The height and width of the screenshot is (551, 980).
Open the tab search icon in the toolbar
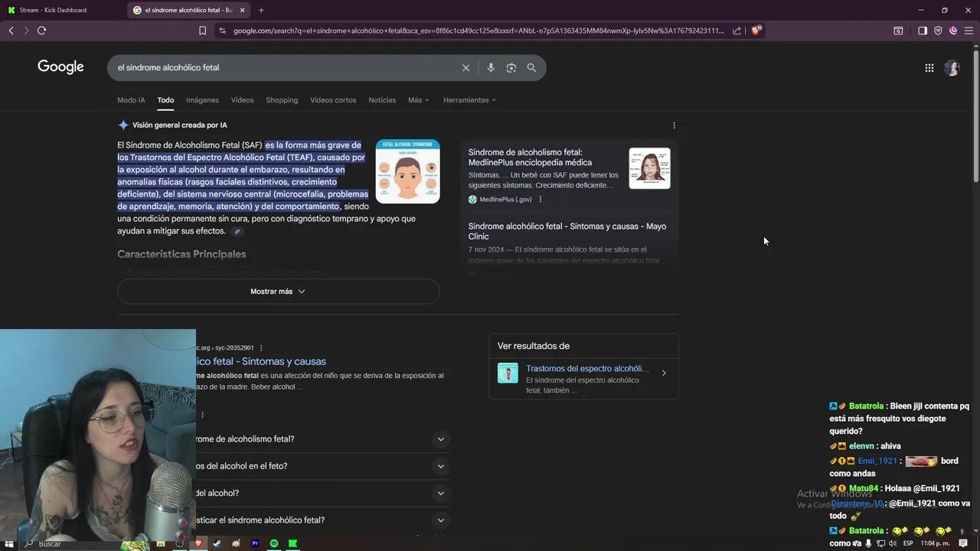[x=898, y=31]
